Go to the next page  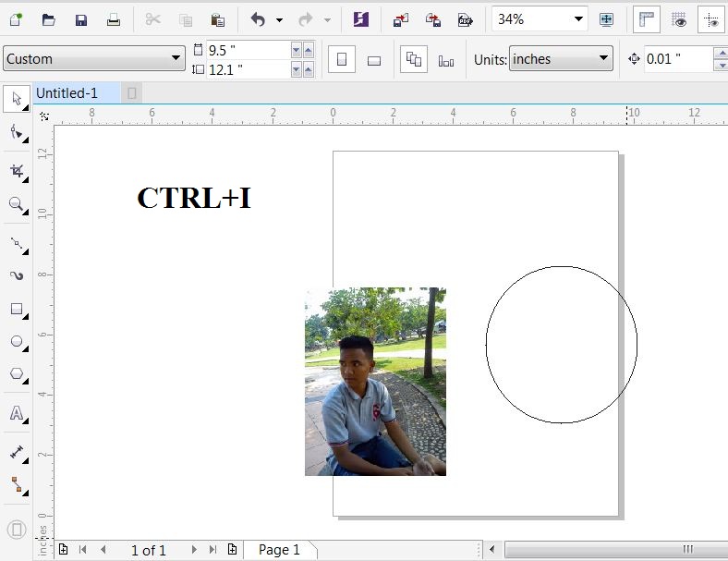coord(194,550)
